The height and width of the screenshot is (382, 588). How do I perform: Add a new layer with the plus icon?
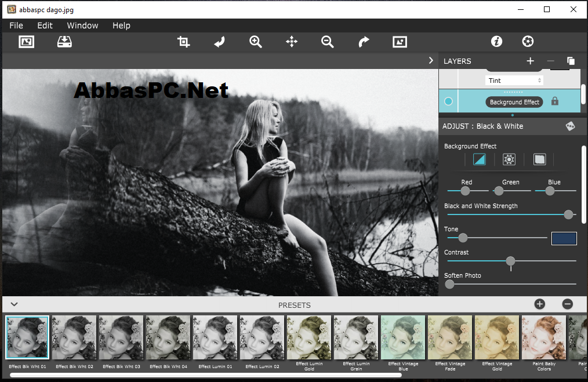click(530, 61)
